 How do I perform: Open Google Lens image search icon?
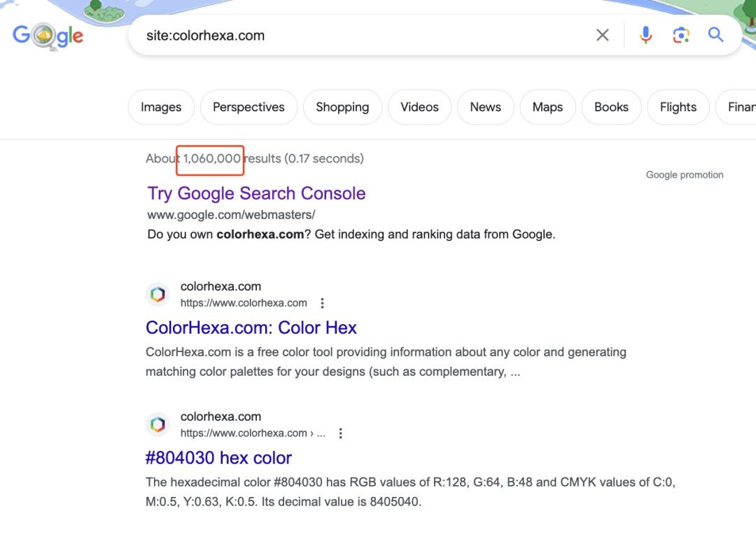coord(681,35)
